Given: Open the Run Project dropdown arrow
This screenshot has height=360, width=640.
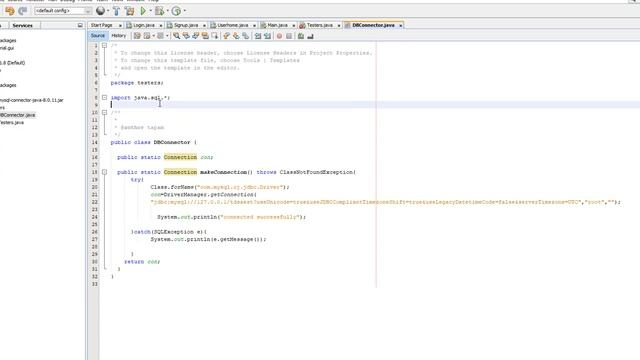Looking at the screenshot, I should coord(151,11).
